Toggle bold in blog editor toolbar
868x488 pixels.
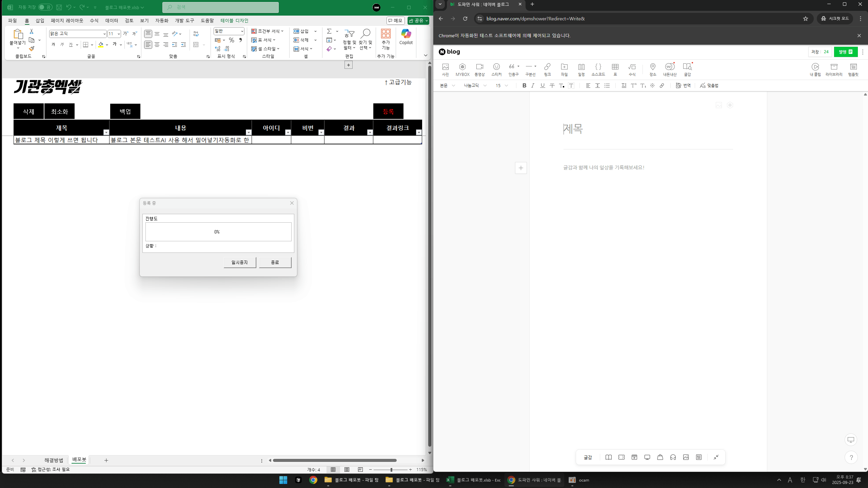[524, 85]
